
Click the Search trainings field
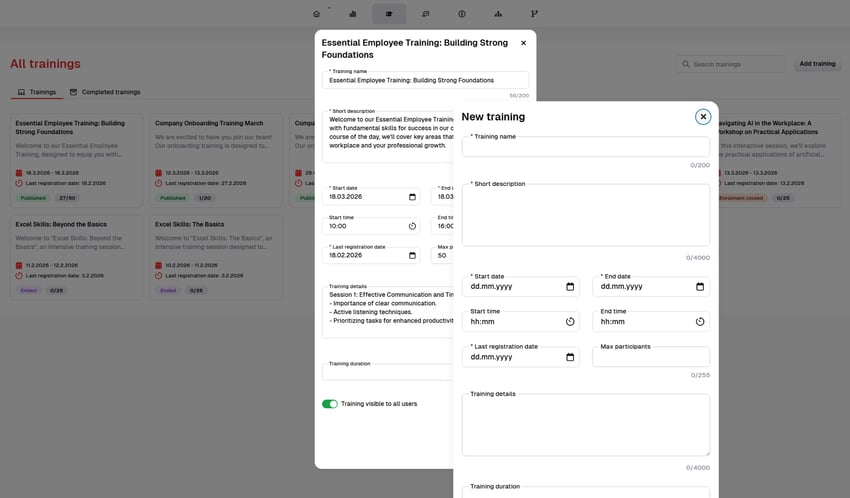(735, 64)
